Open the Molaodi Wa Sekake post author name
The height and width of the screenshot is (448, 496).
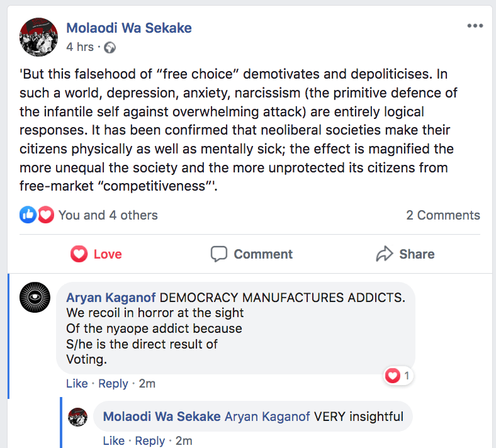pyautogui.click(x=129, y=28)
